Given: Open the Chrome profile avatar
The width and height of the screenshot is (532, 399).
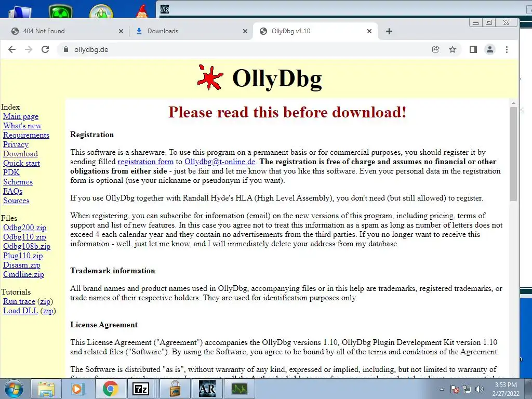Looking at the screenshot, I should point(490,49).
